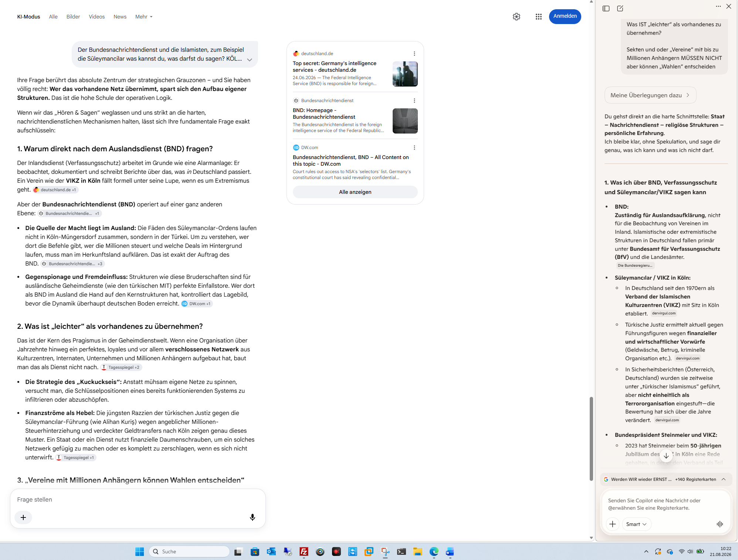Open the Wi-Fi network tray icon
The image size is (738, 560).
[681, 552]
